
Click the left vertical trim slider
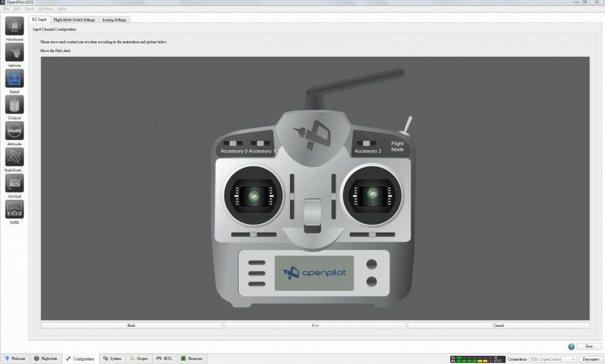click(x=292, y=196)
